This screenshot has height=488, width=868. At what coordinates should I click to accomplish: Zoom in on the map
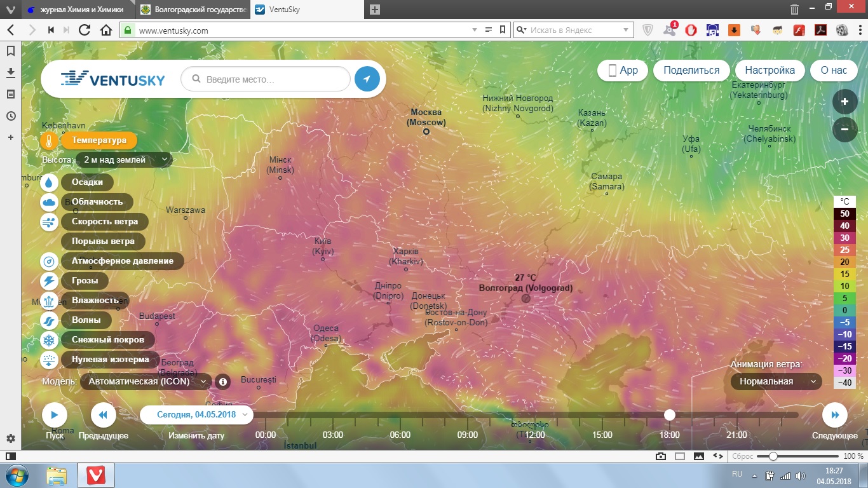point(844,102)
